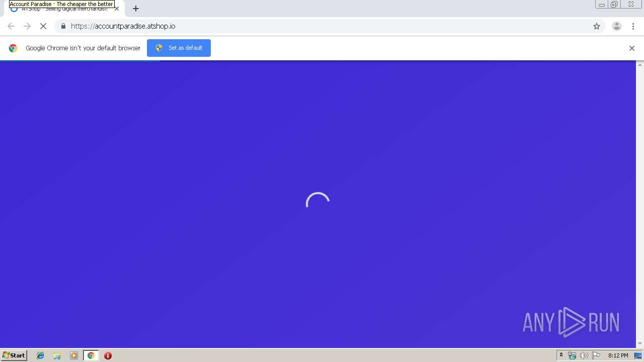Show hidden system tray icons
The height and width of the screenshot is (362, 644).
click(x=561, y=355)
